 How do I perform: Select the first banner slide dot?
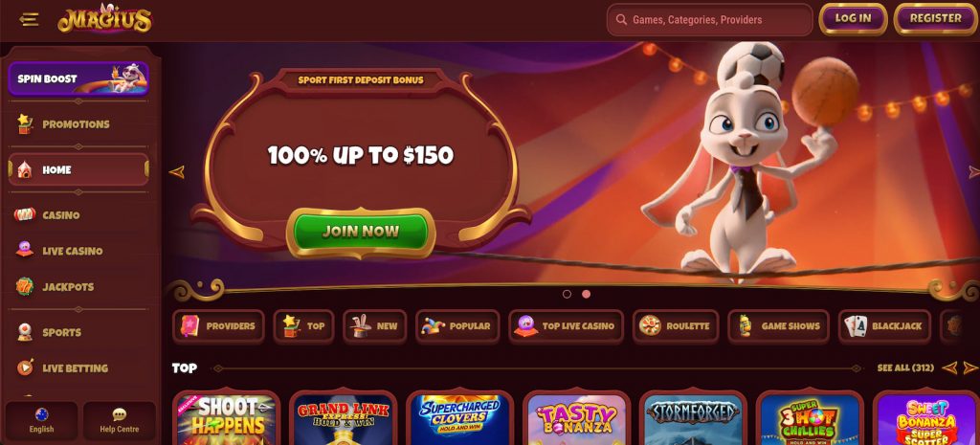click(x=567, y=294)
